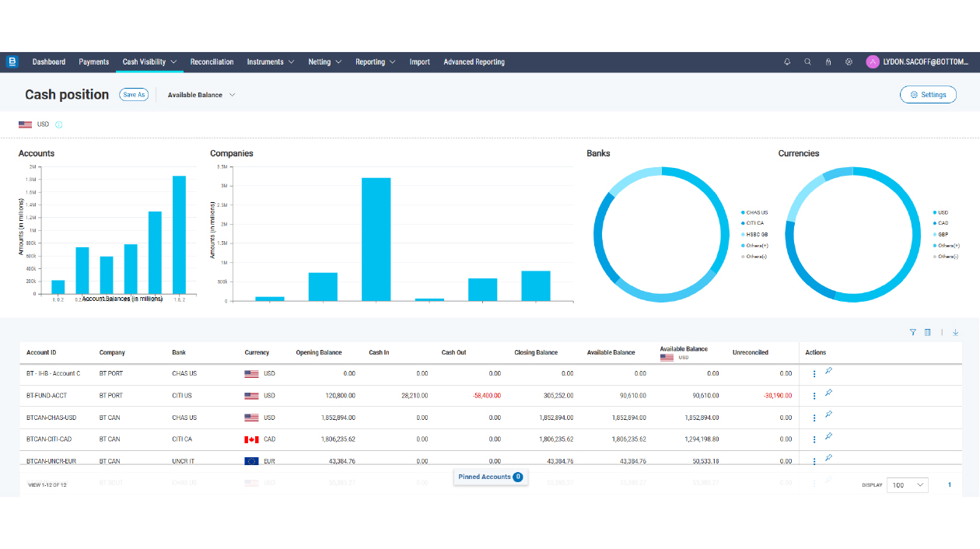
Task: Open the notifications bell icon
Action: coord(787,62)
